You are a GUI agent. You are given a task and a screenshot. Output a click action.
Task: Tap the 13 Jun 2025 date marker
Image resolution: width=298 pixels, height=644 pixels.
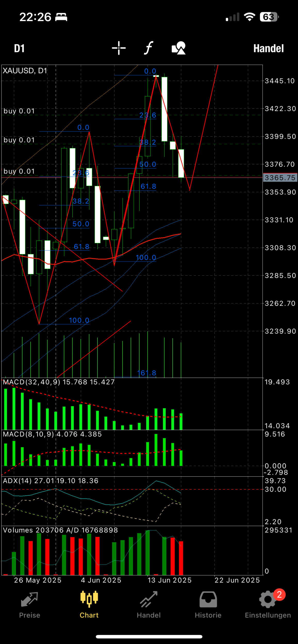(169, 580)
